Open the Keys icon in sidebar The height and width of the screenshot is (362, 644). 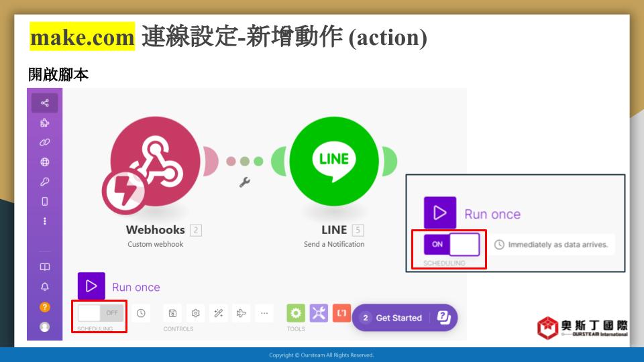tap(45, 182)
